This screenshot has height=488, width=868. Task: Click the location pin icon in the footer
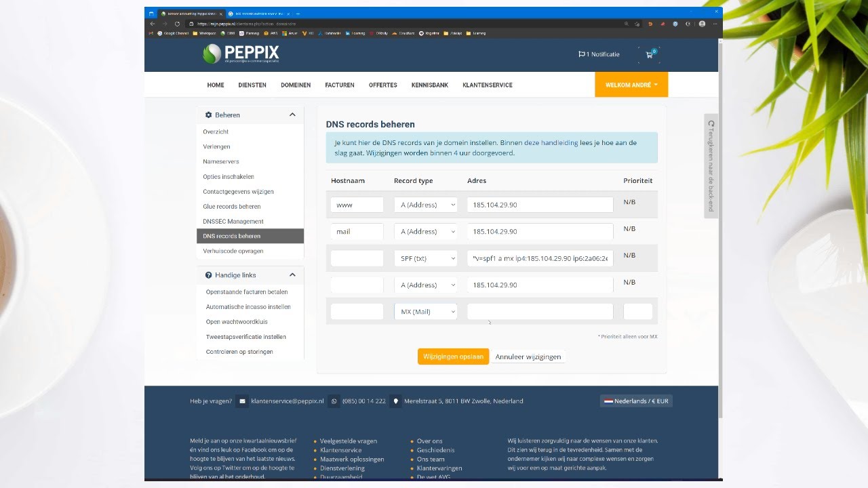(396, 401)
